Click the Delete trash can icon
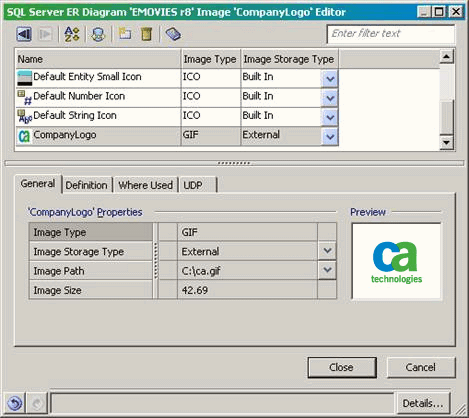Screen dimensions: 469x418 click(146, 34)
